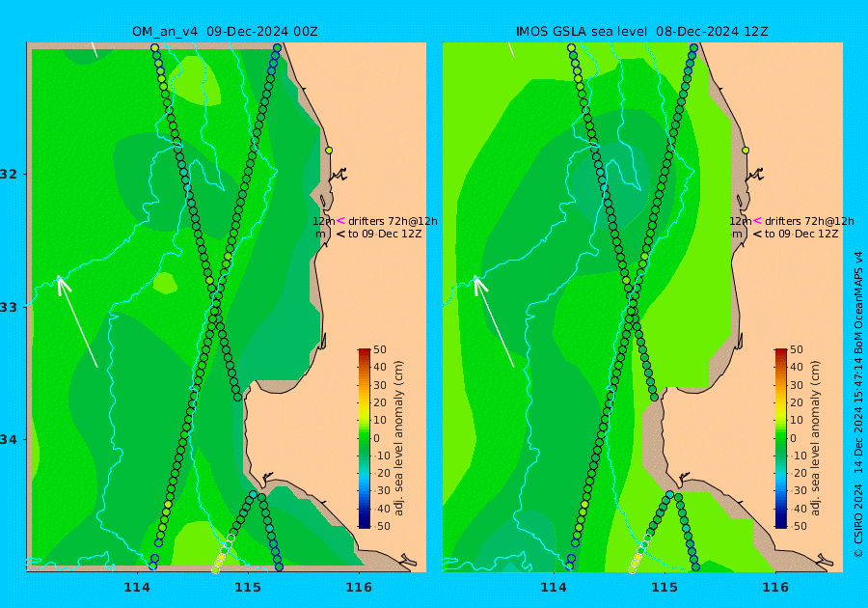
Task: Click longitude label 116 under the OM_an_v4 map
Action: click(x=359, y=588)
